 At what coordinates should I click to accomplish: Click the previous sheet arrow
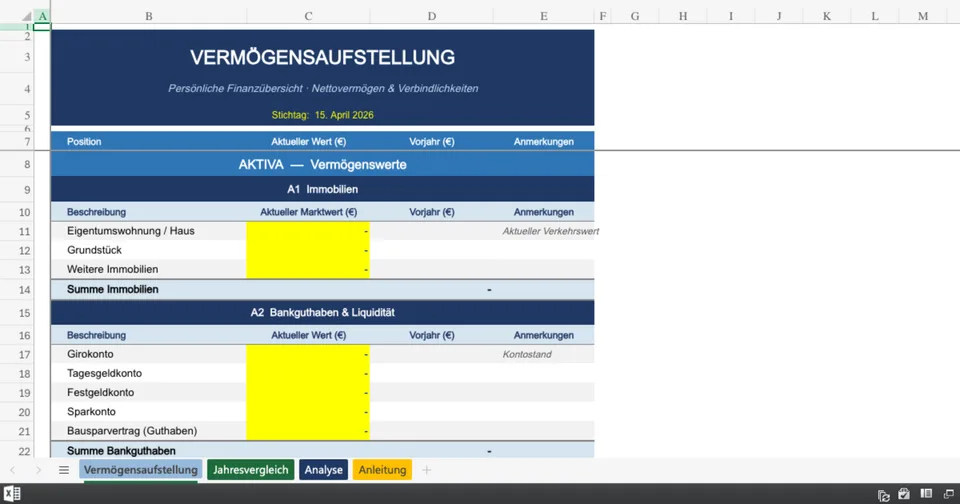[13, 470]
